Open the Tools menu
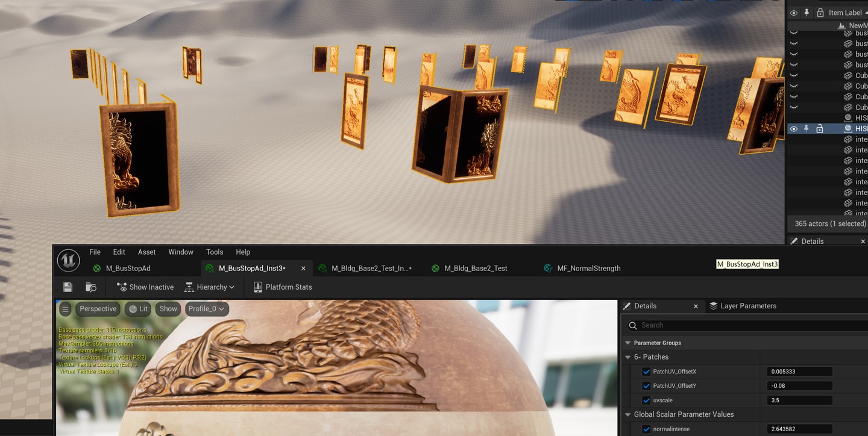Screen dimensions: 868x436 215,252
